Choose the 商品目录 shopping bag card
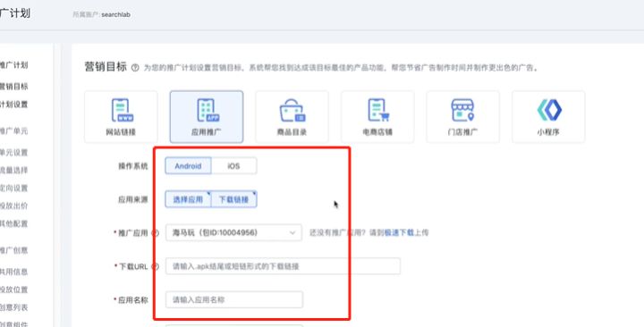The height and width of the screenshot is (327, 644). [292, 117]
